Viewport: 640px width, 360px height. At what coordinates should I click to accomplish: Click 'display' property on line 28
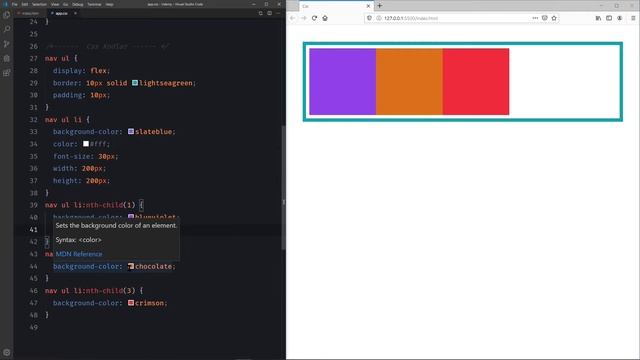point(67,71)
